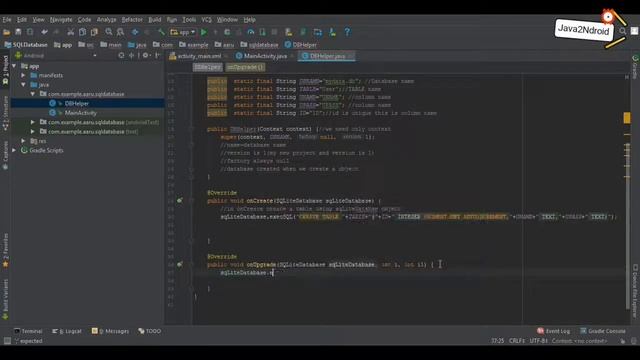The width and height of the screenshot is (640, 360).
Task: Run the app with green play icon
Action: [x=204, y=32]
